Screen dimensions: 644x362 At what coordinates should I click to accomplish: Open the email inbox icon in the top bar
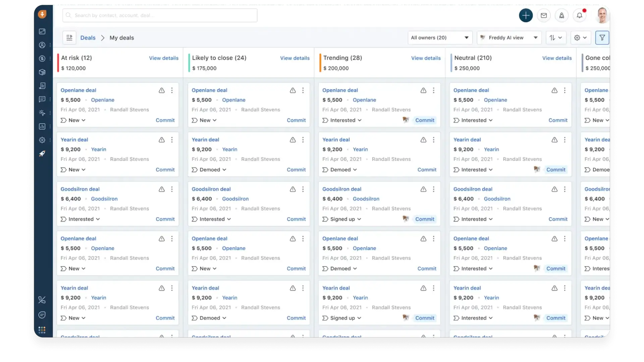(x=544, y=15)
